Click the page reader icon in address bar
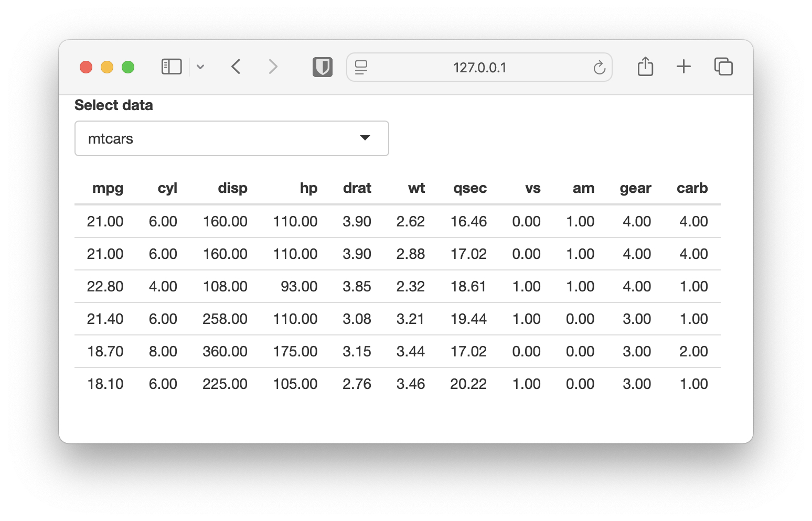 coord(361,67)
